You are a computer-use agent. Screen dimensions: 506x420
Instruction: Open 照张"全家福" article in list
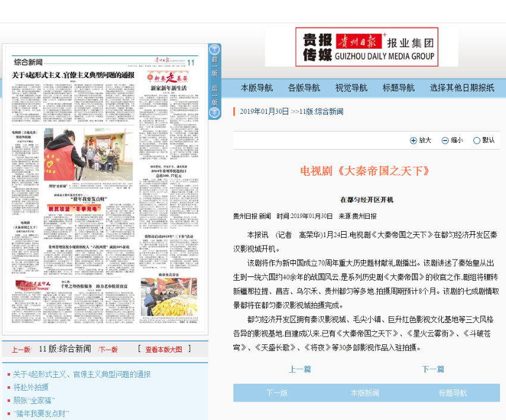point(34,400)
